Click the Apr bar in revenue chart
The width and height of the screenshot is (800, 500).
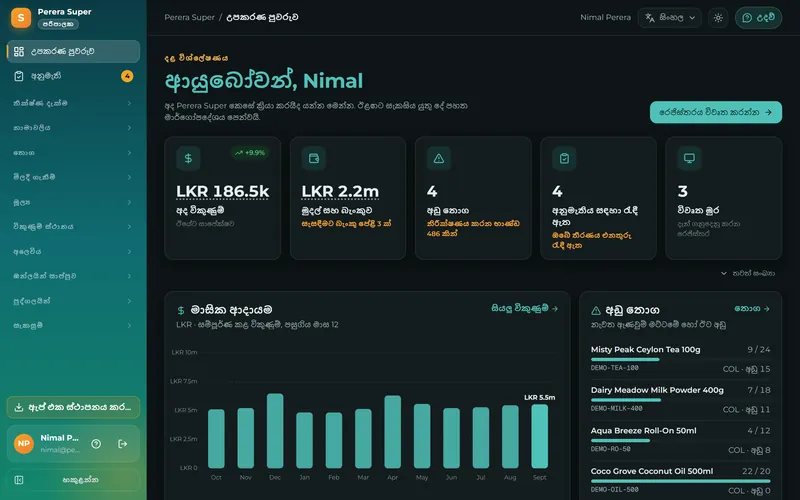point(392,432)
